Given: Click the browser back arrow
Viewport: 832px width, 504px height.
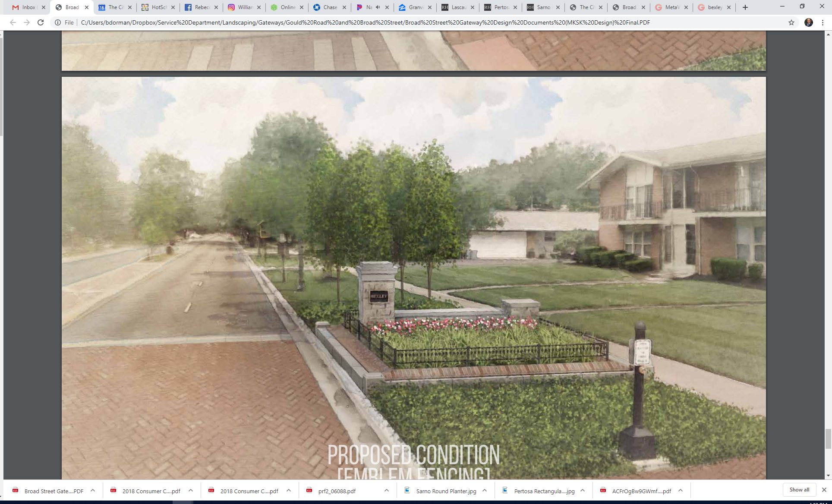Looking at the screenshot, I should point(13,22).
